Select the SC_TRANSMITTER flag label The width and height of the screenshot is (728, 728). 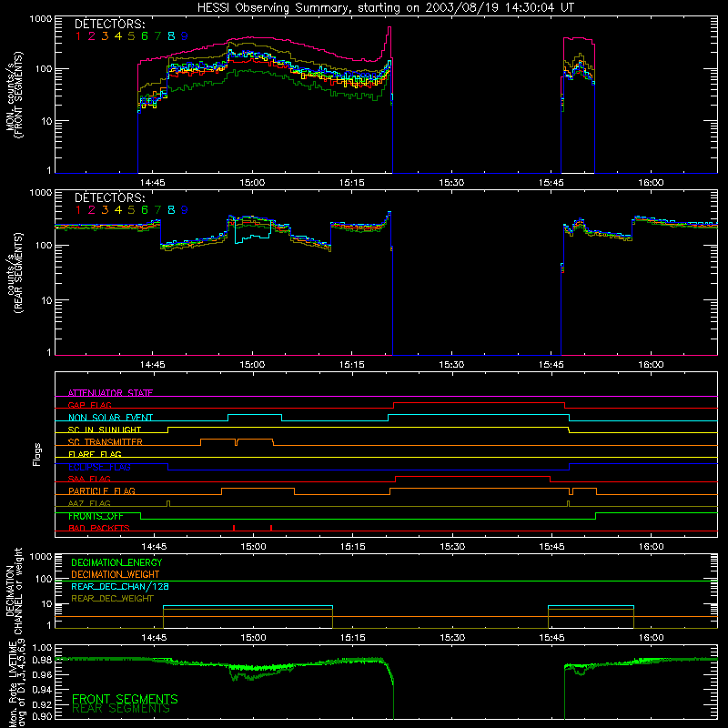[x=105, y=441]
